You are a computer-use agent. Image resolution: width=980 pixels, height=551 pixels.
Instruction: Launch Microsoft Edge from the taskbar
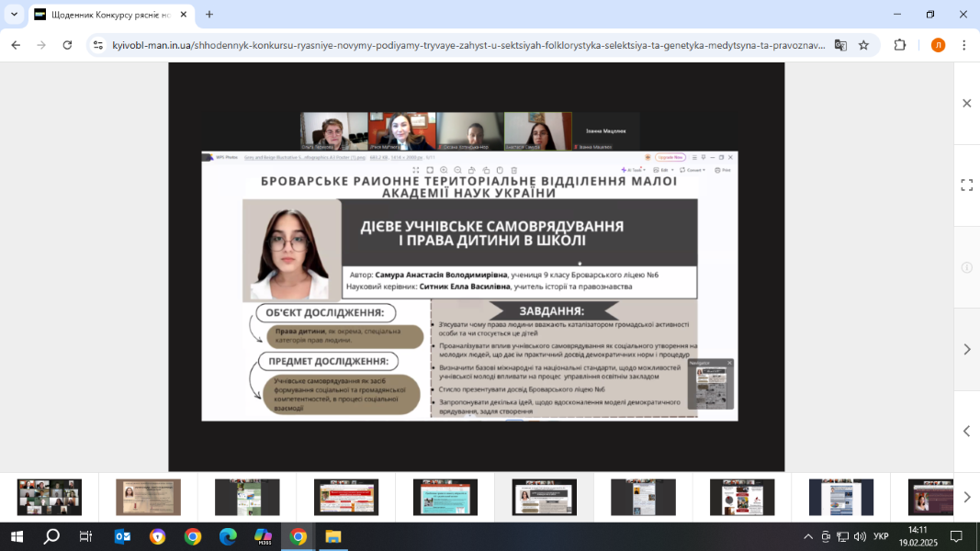[x=228, y=536]
